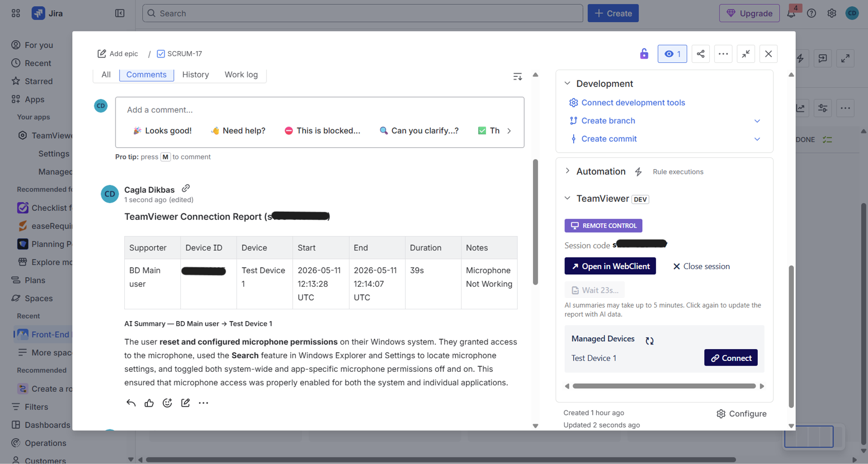The width and height of the screenshot is (868, 464).
Task: Close the SCRUM-17 issue dialog
Action: click(768, 54)
